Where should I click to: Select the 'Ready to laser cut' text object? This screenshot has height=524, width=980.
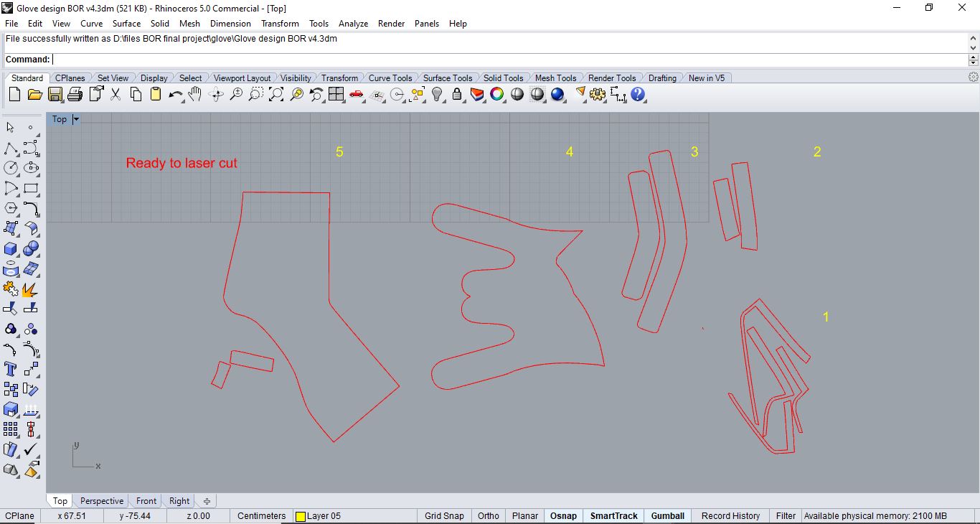182,163
